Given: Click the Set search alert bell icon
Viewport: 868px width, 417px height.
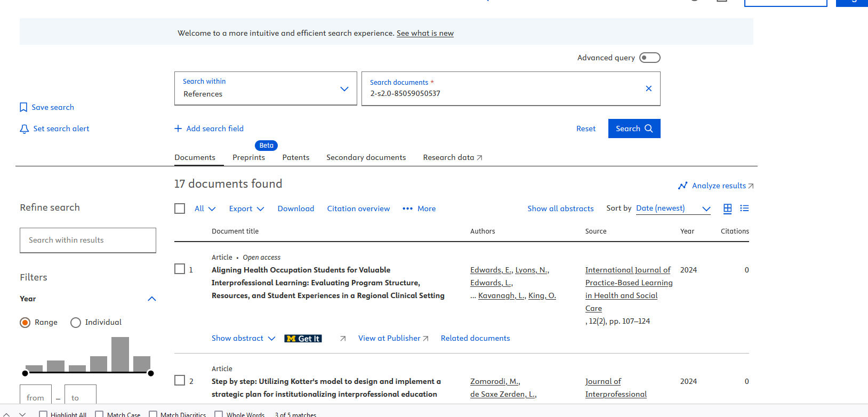Looking at the screenshot, I should pos(24,129).
